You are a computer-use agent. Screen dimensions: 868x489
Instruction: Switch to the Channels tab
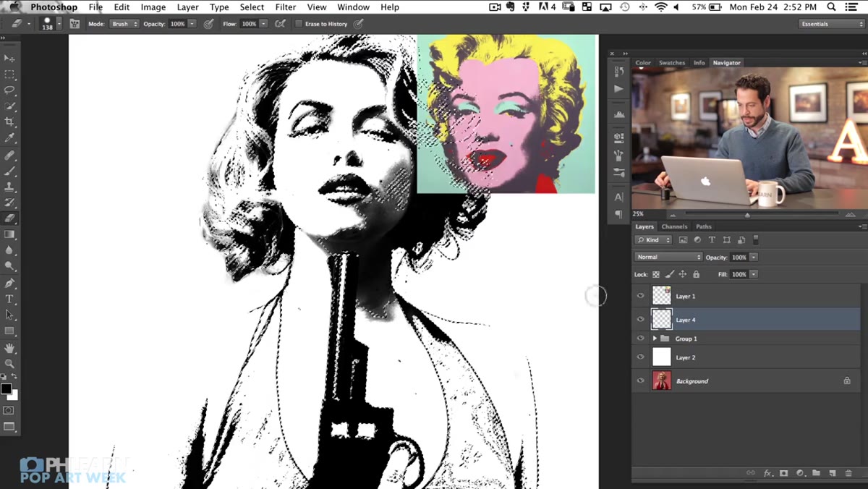point(674,226)
